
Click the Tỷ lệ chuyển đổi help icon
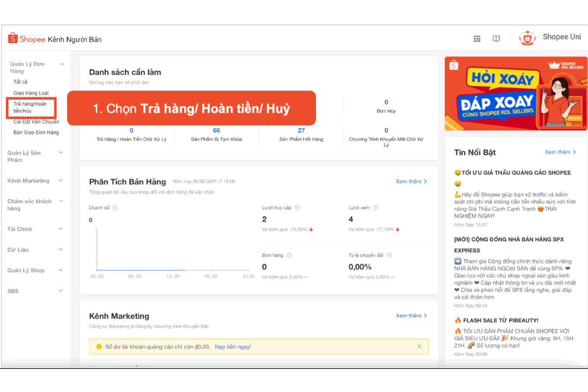389,255
